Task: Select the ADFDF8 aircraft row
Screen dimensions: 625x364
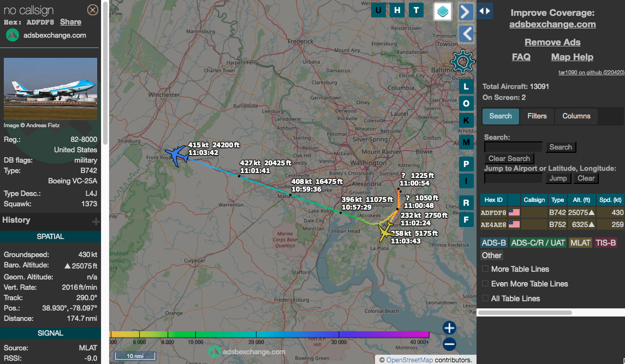Action: tap(552, 212)
